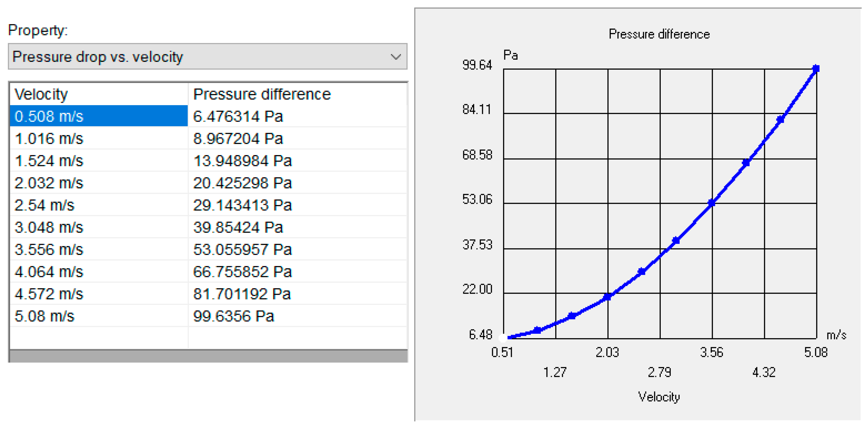Click the empty row below 5.08 m/s
Viewport: 868px width, 427px height.
[98, 338]
